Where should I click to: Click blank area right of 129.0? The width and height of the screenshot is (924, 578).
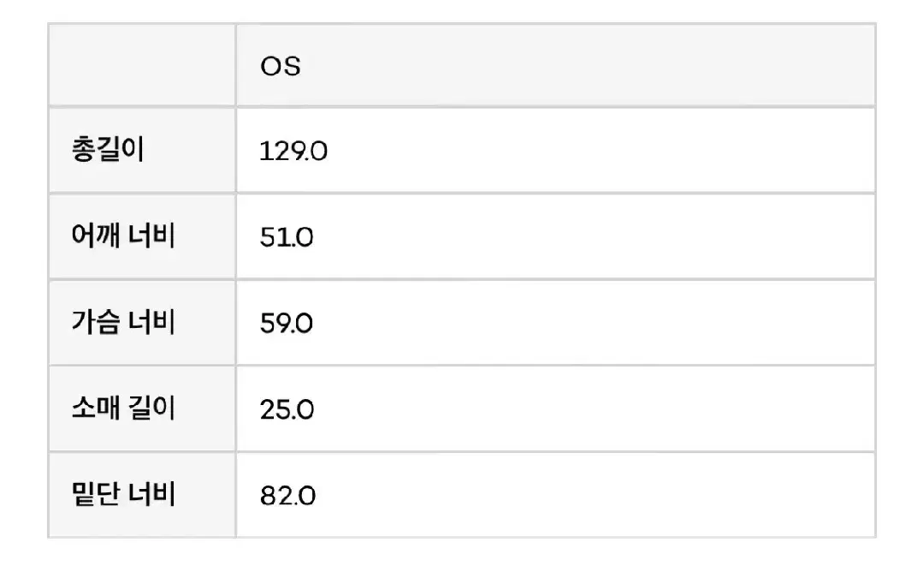tap(599, 152)
